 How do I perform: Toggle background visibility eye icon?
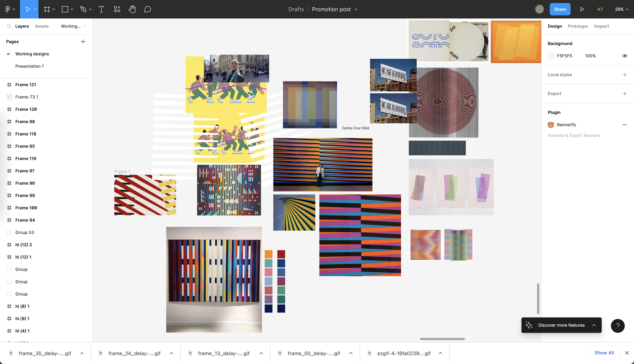coord(625,56)
